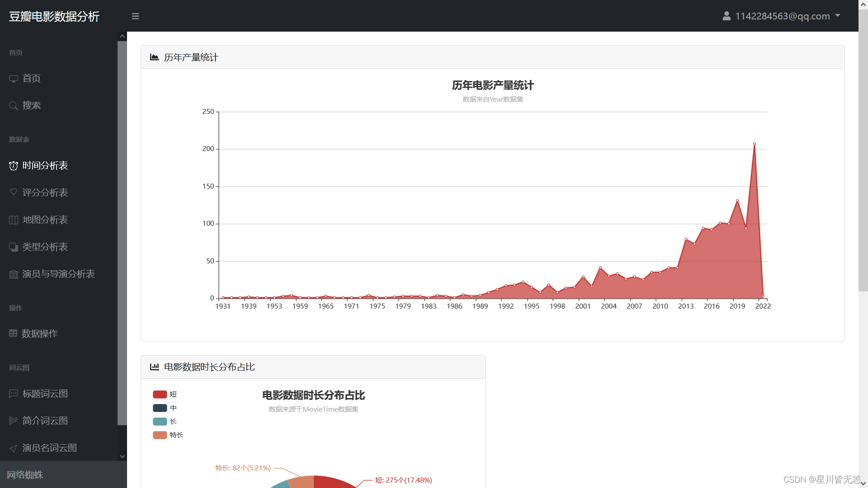This screenshot has height=488, width=868.
Task: Click the 数据来源于MovieTime数据集 subtitle
Action: [313, 409]
